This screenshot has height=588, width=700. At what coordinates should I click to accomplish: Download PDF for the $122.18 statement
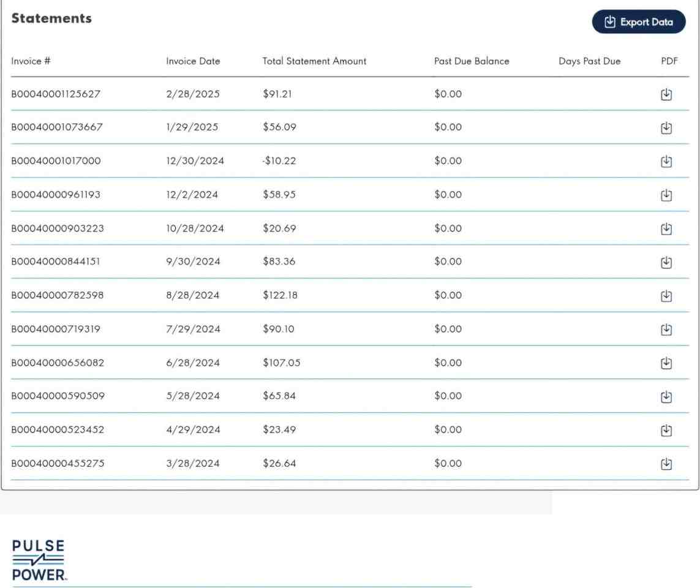coord(666,295)
